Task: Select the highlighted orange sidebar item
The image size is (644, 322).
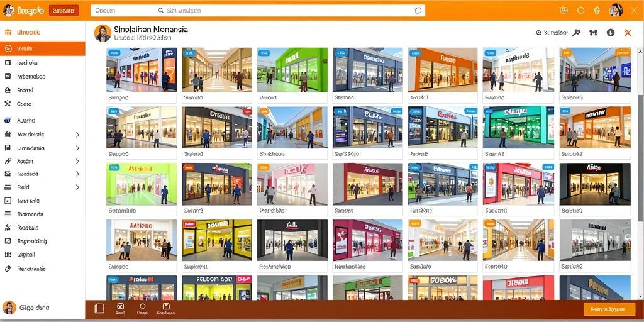Action: [x=43, y=48]
